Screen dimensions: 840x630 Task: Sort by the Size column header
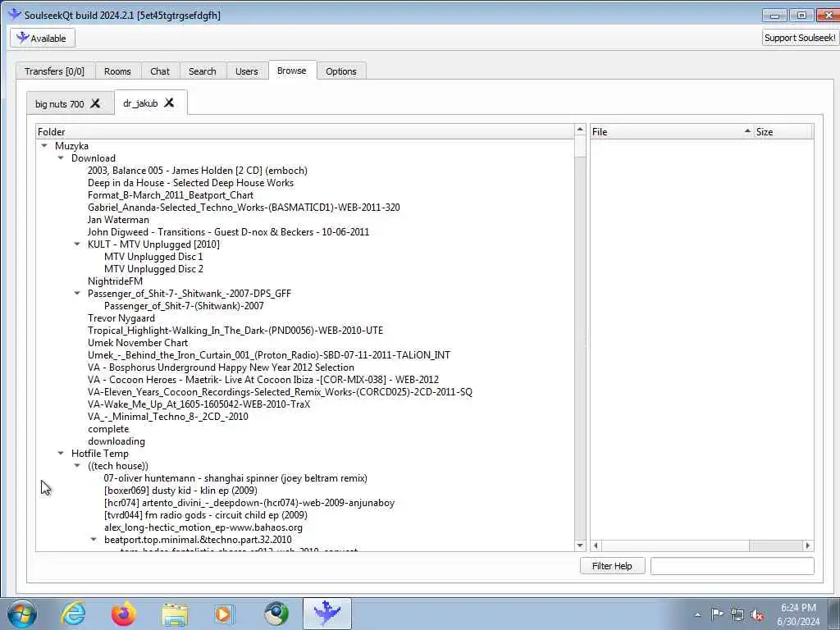(783, 132)
